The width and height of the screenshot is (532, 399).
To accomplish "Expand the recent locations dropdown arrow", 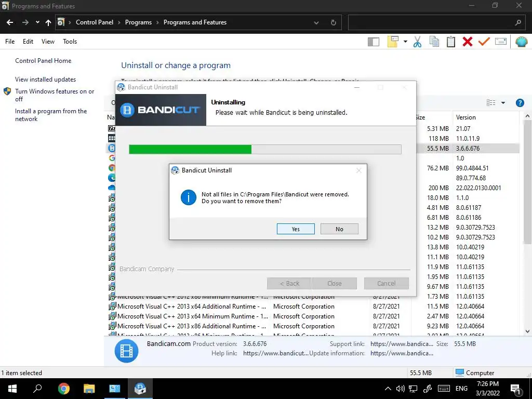I will pyautogui.click(x=37, y=22).
